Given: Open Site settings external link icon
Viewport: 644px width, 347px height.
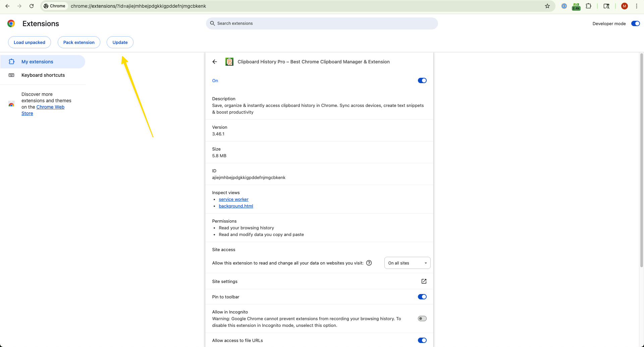Looking at the screenshot, I should point(424,281).
